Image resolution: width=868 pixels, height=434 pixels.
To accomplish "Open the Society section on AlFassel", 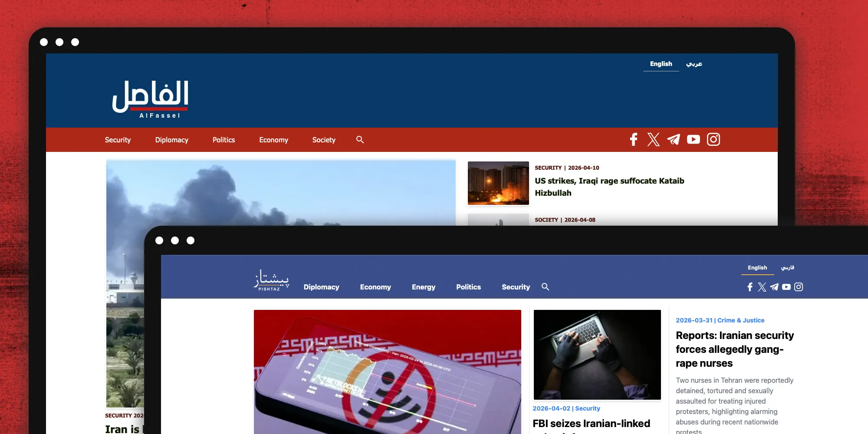I will click(323, 140).
